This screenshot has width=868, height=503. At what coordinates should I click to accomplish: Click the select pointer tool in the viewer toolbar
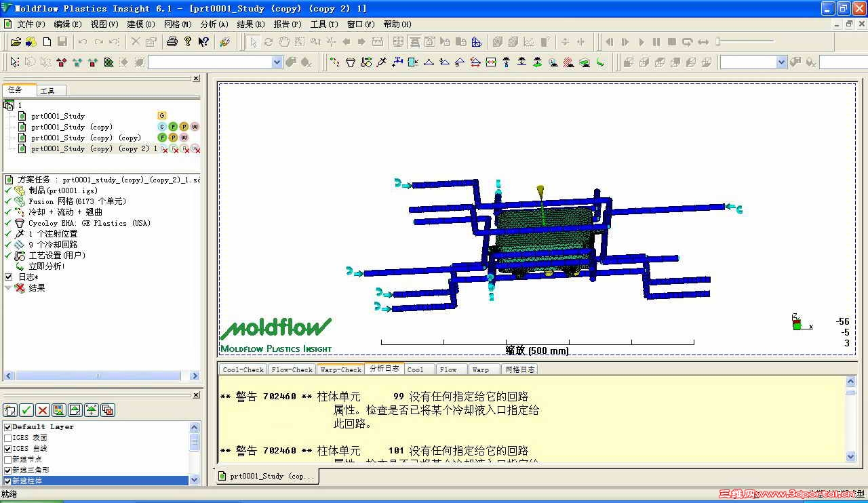(x=253, y=41)
